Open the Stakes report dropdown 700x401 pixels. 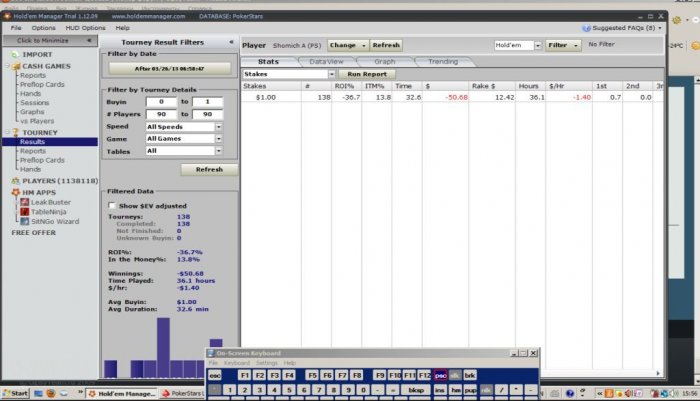pos(331,74)
